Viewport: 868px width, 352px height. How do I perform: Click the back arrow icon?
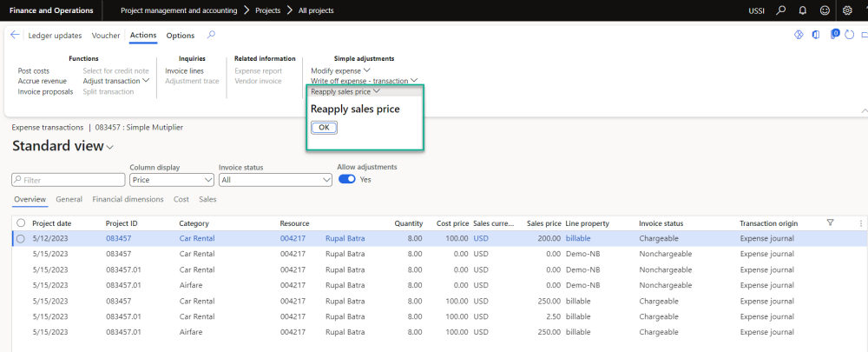point(15,36)
